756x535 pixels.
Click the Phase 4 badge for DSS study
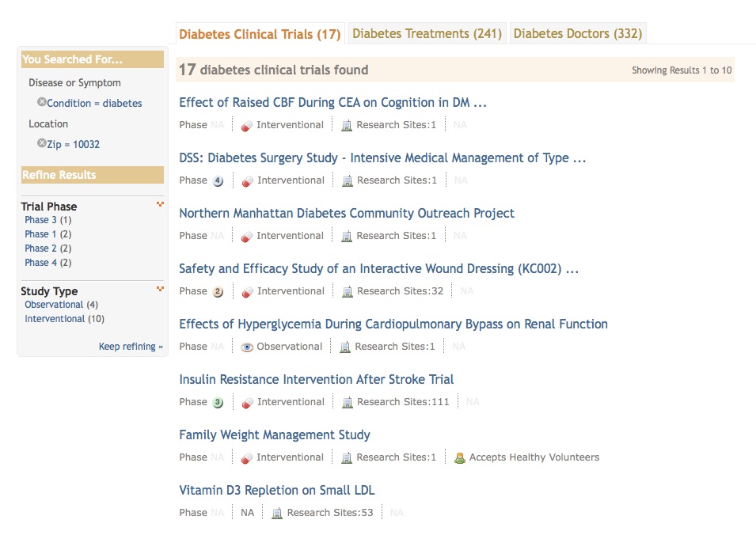tap(218, 180)
